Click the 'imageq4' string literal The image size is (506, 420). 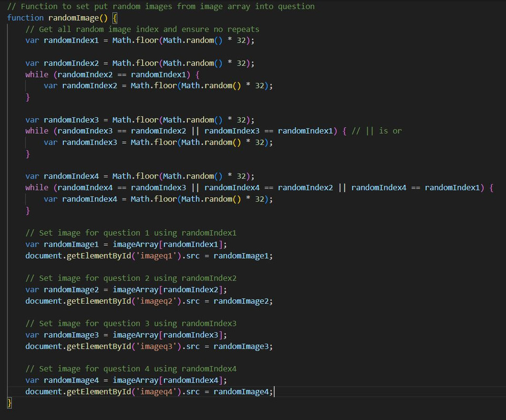[x=156, y=392]
